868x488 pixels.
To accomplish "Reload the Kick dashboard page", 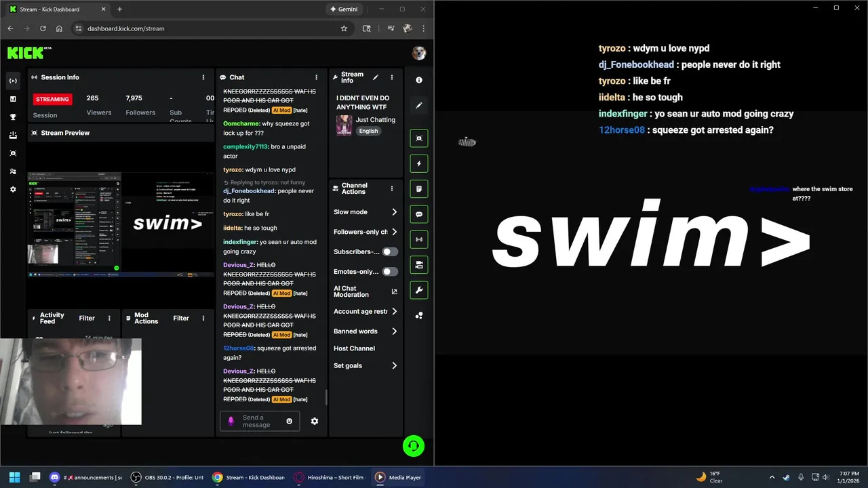I will (x=43, y=28).
